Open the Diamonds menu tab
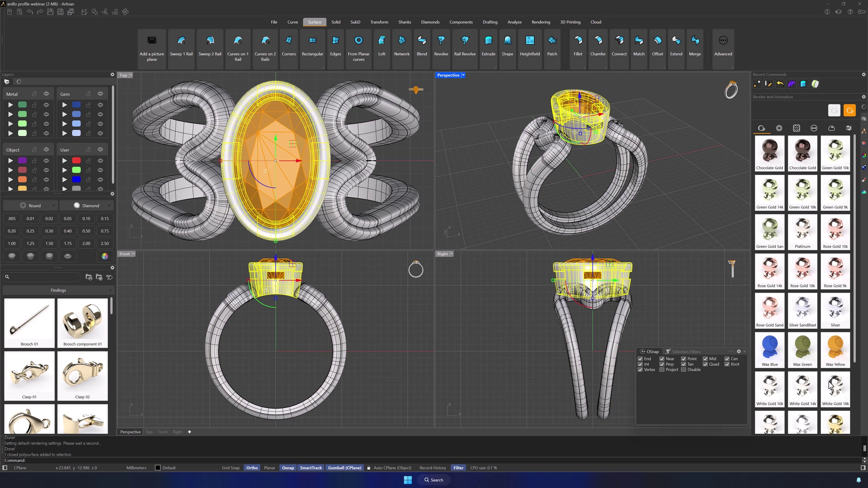Screen dimensions: 868x488 [x=430, y=22]
